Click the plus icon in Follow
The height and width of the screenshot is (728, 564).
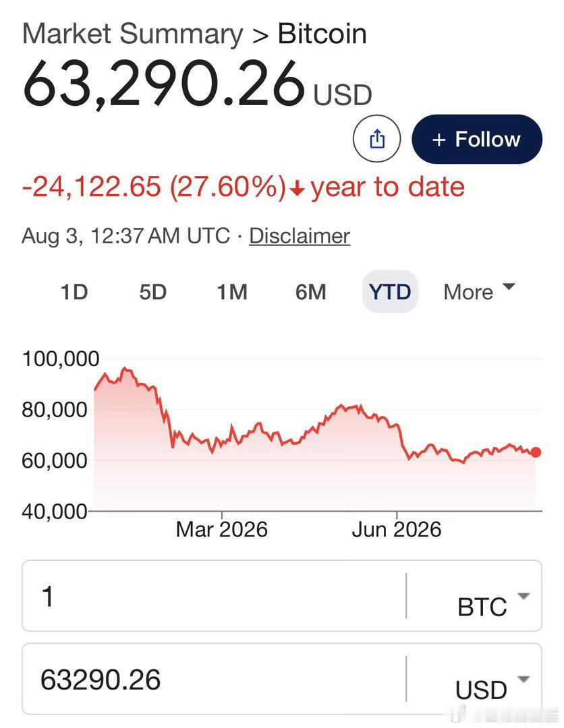pos(439,140)
